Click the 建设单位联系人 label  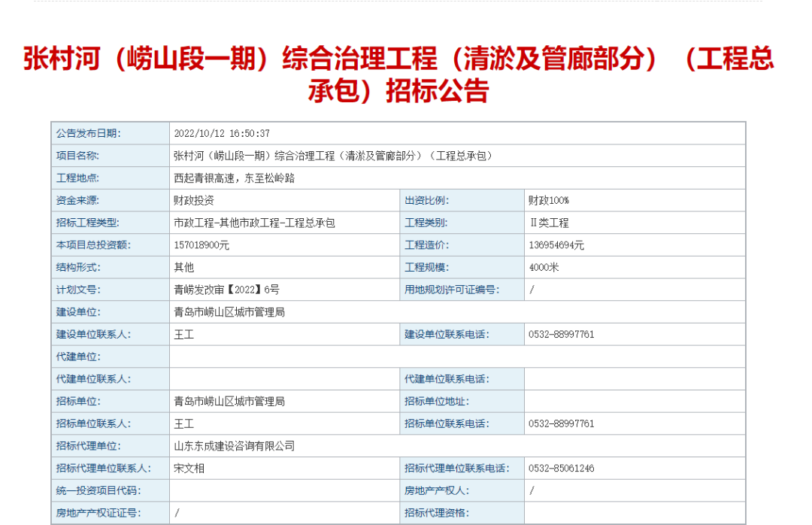tap(93, 334)
